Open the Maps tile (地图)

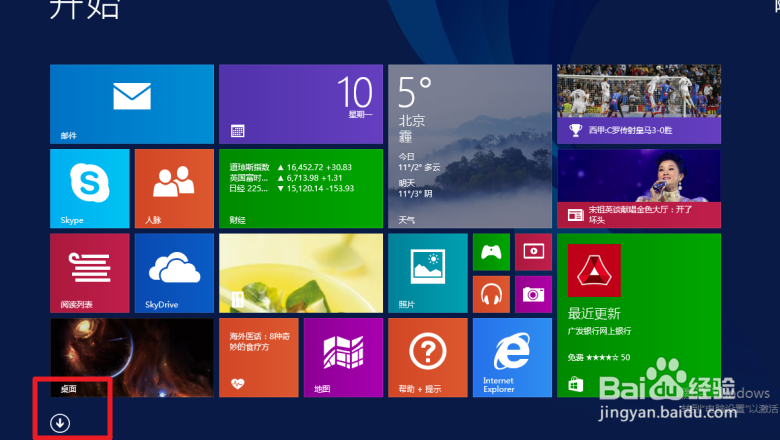[x=343, y=357]
